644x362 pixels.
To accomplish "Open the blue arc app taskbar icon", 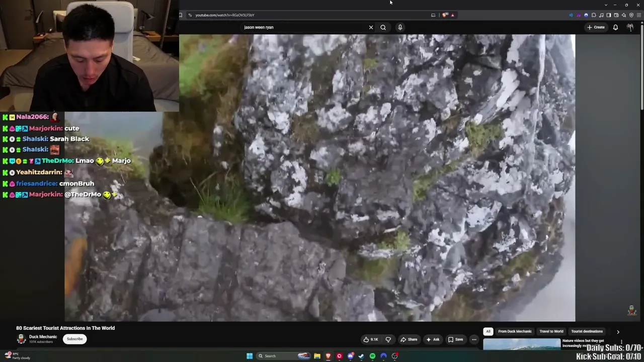I will tap(383, 356).
